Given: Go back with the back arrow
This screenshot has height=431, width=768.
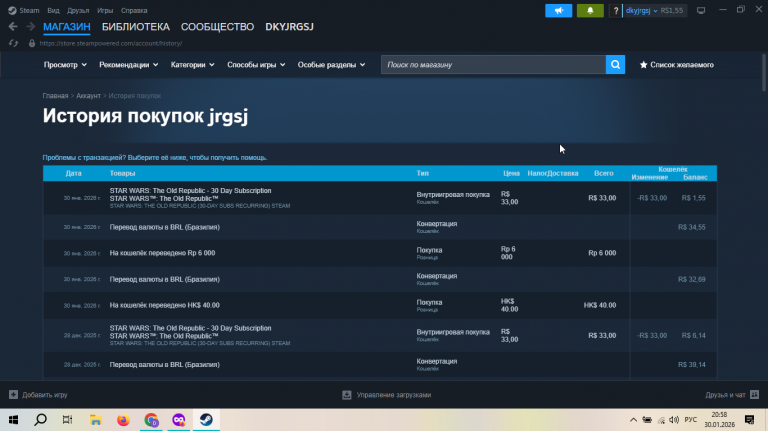Looking at the screenshot, I should click(x=13, y=26).
